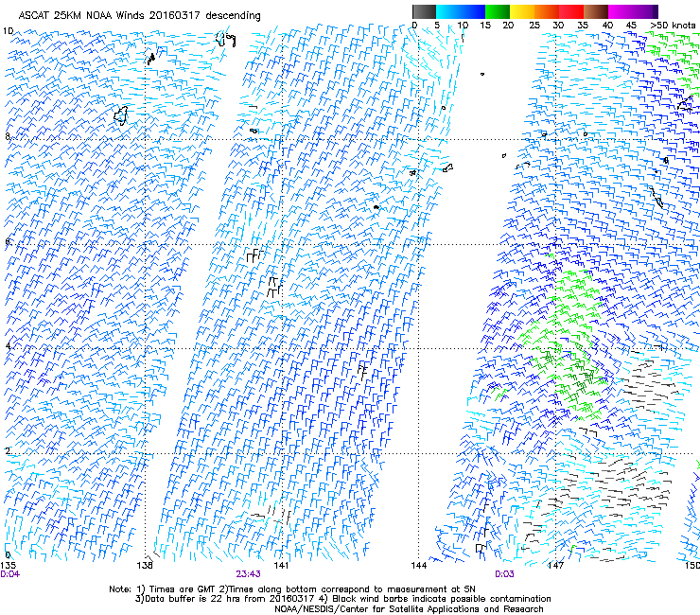Click the ASCAT 25KM NOAA Winds title
This screenshot has height=615, width=700.
(139, 15)
